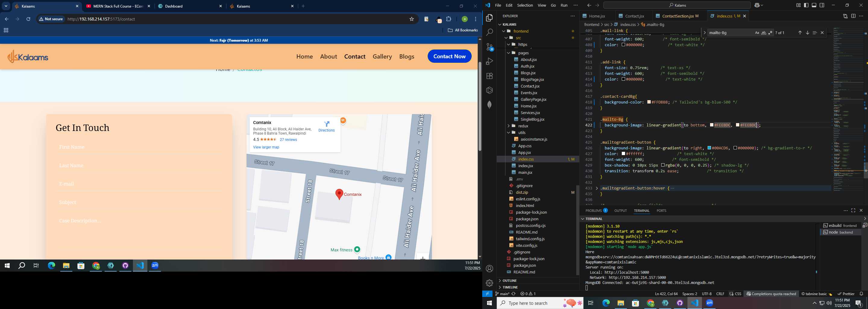Open the Manage gear in VS Code

pyautogui.click(x=489, y=283)
